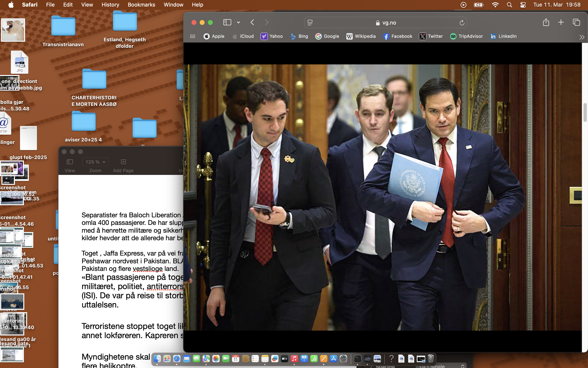Open the Help menu
This screenshot has height=368, width=588.
[197, 5]
